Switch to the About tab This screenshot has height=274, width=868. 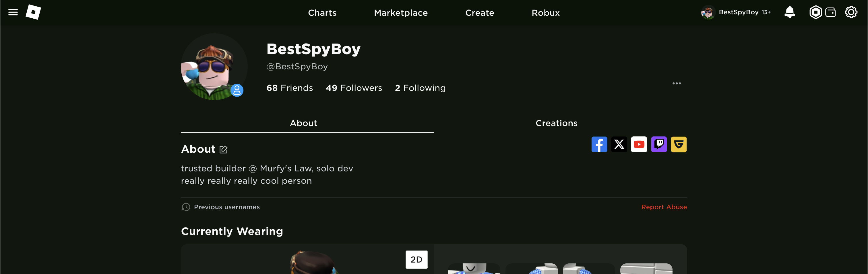point(307,123)
